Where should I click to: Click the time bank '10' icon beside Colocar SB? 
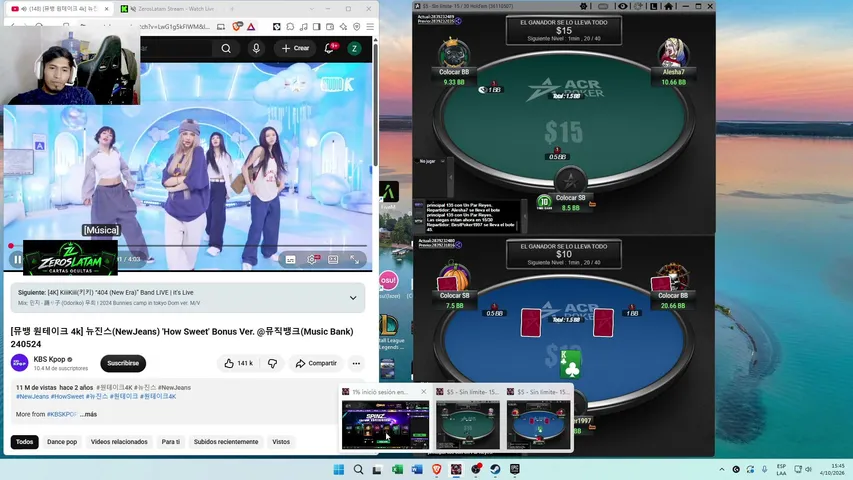point(544,202)
